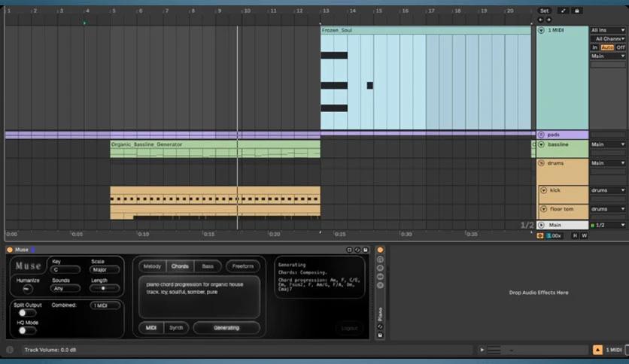Unfold the drums group track

click(x=541, y=163)
